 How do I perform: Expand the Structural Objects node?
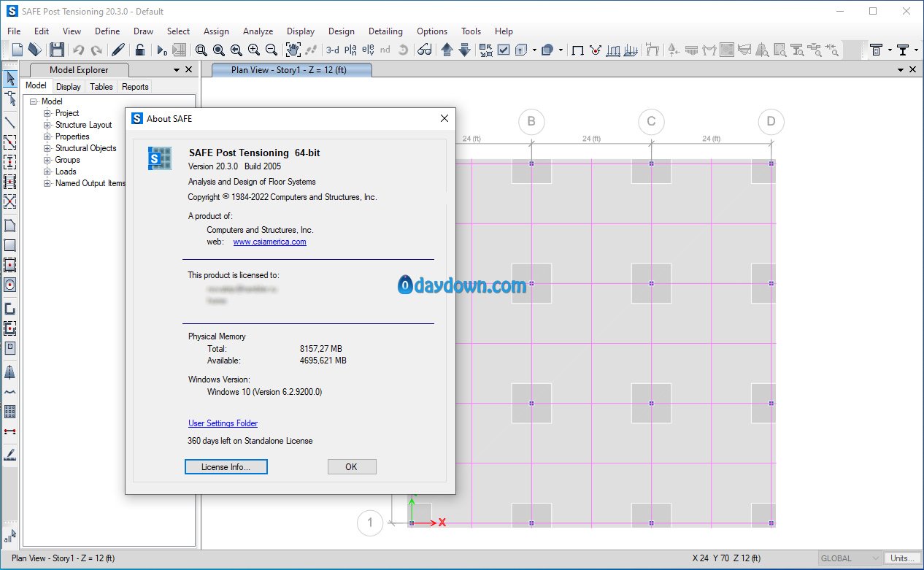[x=47, y=148]
